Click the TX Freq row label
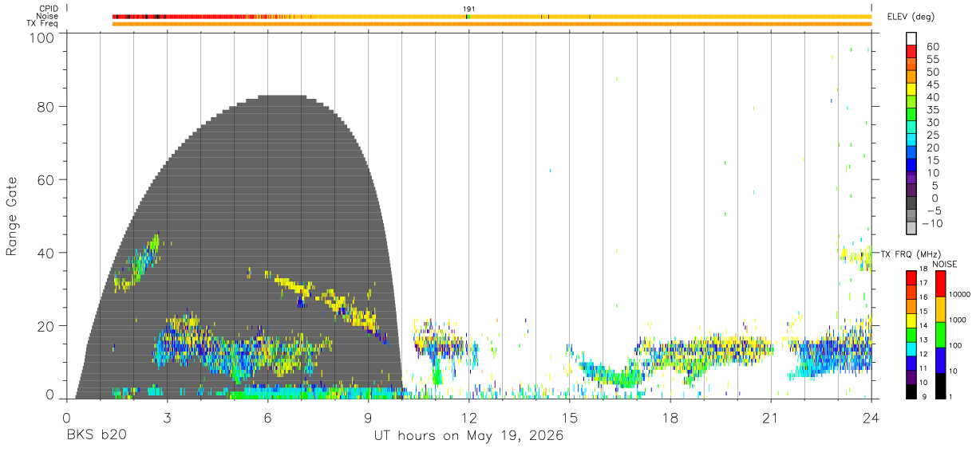 (x=42, y=23)
